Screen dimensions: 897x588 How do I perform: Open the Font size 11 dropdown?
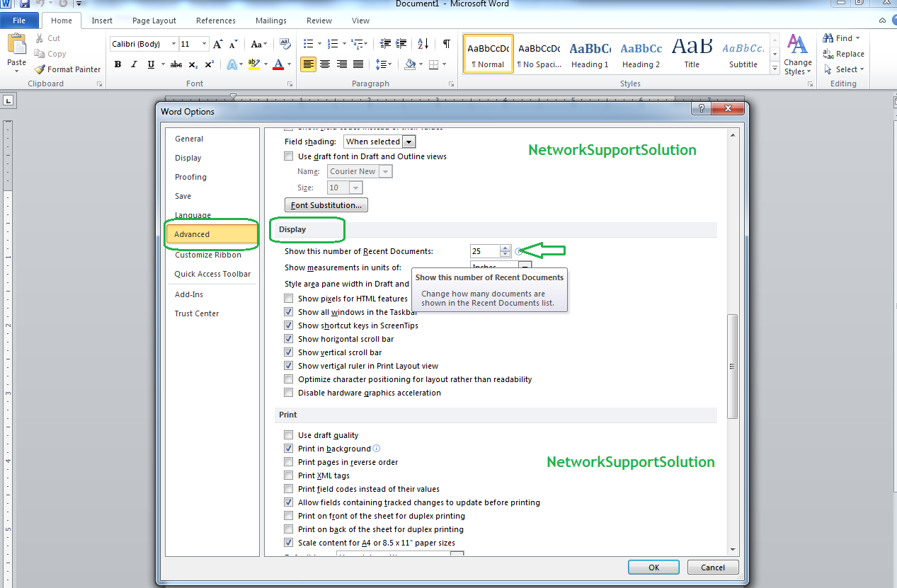click(x=205, y=44)
